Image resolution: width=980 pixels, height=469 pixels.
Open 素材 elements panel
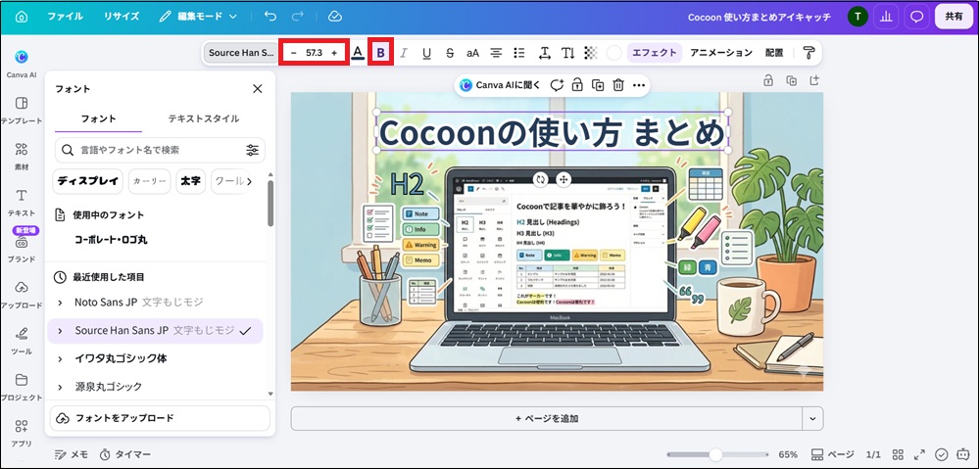[22, 156]
